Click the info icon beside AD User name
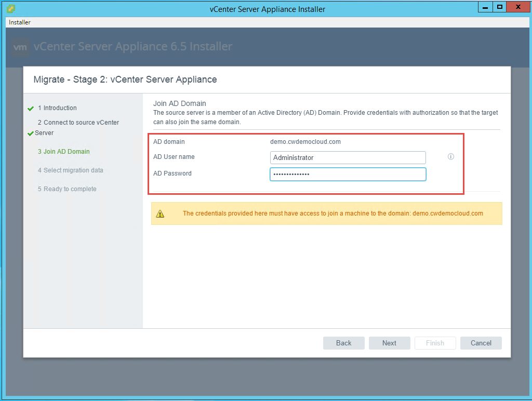Screen dimensions: 532x401 [x=450, y=156]
